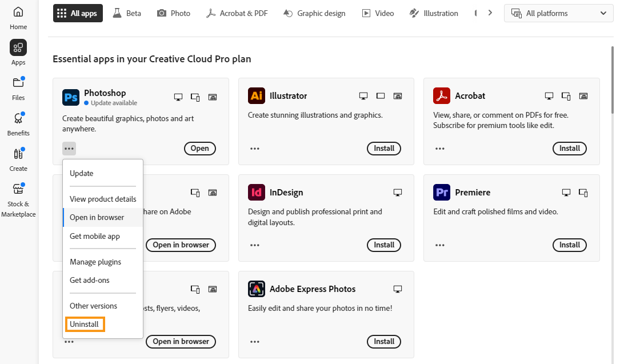The height and width of the screenshot is (364, 620).
Task: Select the Create sidebar icon
Action: [18, 158]
